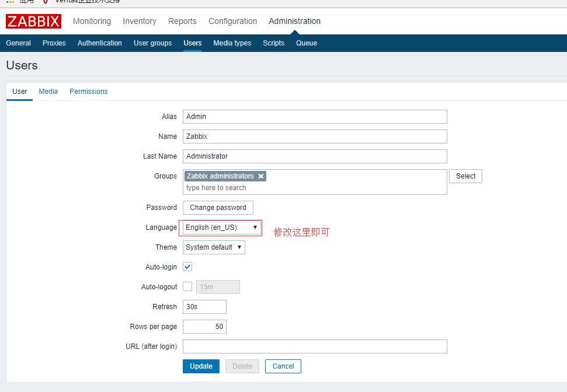Click the Change password button

[218, 208]
